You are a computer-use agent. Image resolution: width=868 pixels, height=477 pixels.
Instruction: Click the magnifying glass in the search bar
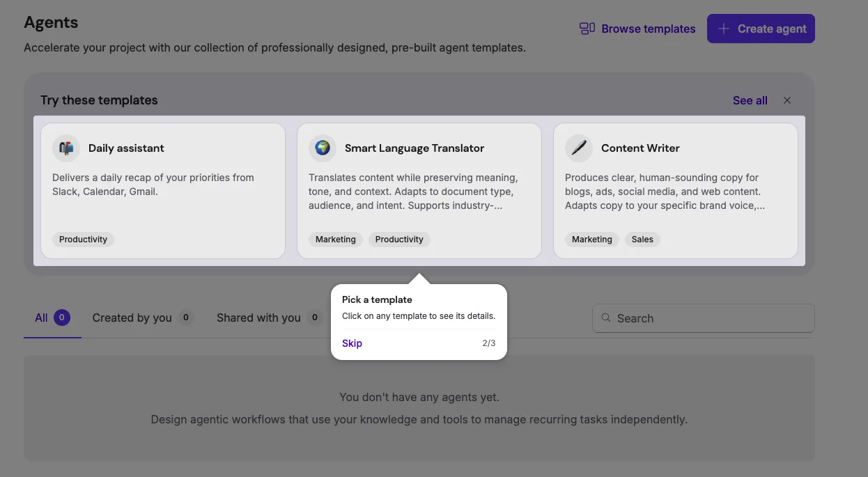(x=606, y=318)
